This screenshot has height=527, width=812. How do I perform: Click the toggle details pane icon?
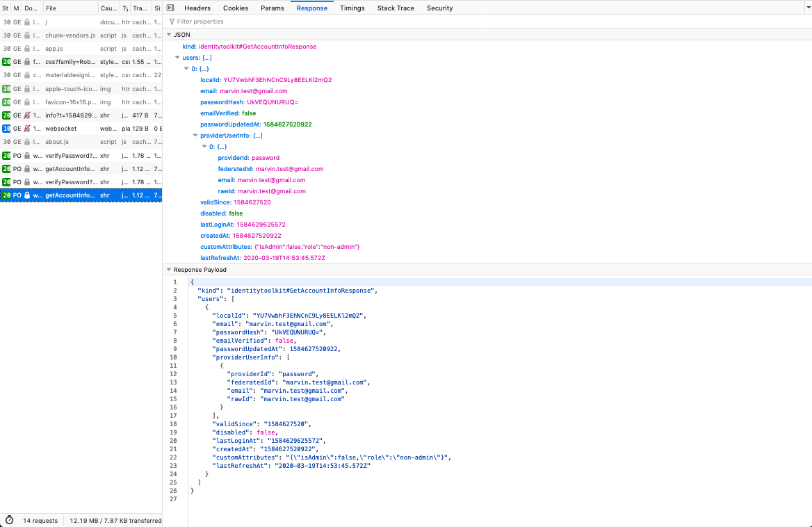[x=170, y=8]
